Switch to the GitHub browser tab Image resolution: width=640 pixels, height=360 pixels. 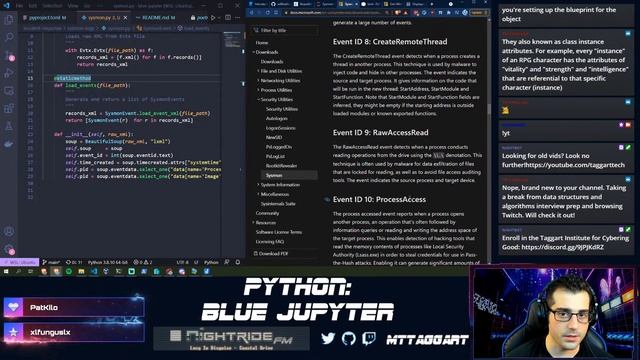point(280,4)
